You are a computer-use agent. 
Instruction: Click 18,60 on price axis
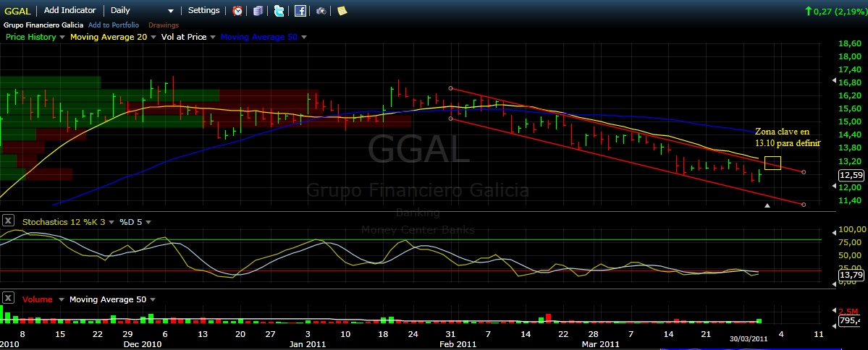pos(850,43)
